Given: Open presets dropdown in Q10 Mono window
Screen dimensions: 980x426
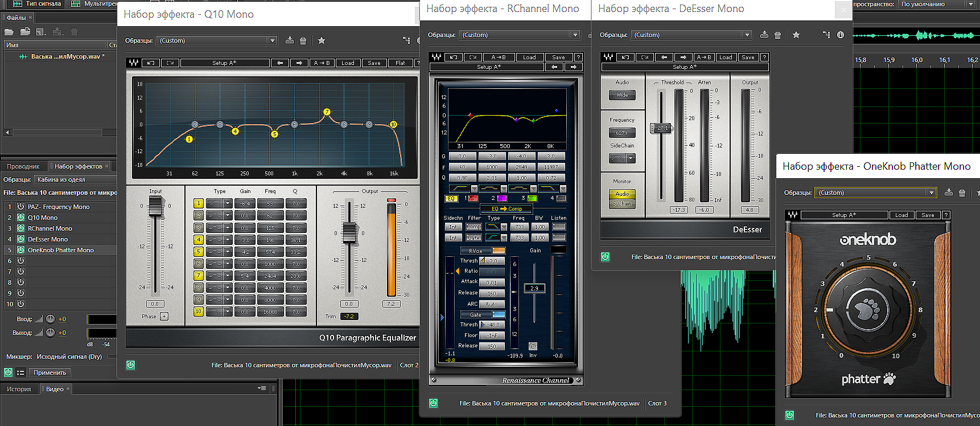Looking at the screenshot, I should pyautogui.click(x=272, y=40).
